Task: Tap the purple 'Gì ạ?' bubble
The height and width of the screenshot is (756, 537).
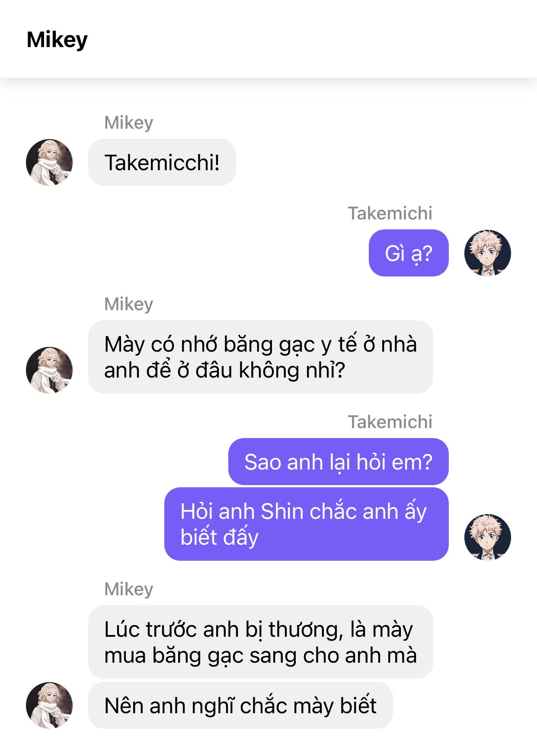Action: coord(409,253)
